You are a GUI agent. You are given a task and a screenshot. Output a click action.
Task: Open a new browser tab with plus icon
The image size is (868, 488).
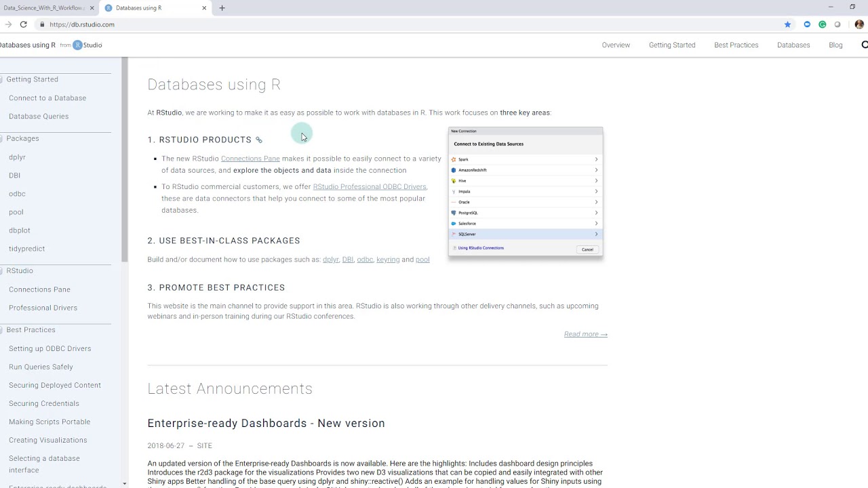[x=222, y=8]
